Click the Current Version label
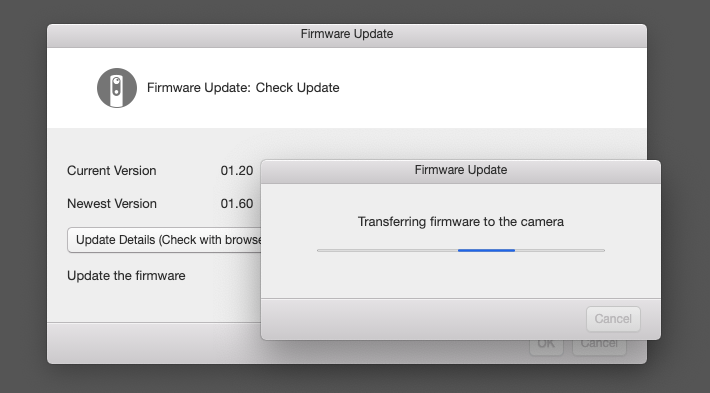 tap(112, 171)
